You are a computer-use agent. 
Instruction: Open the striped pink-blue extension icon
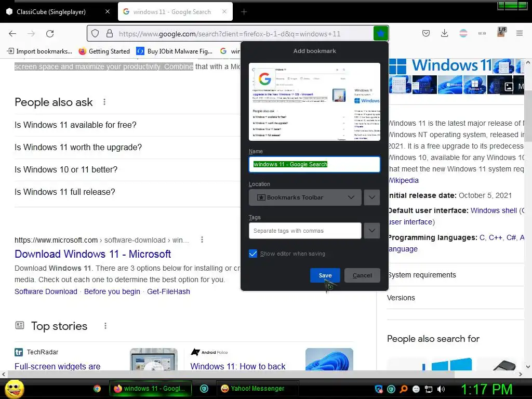click(463, 33)
